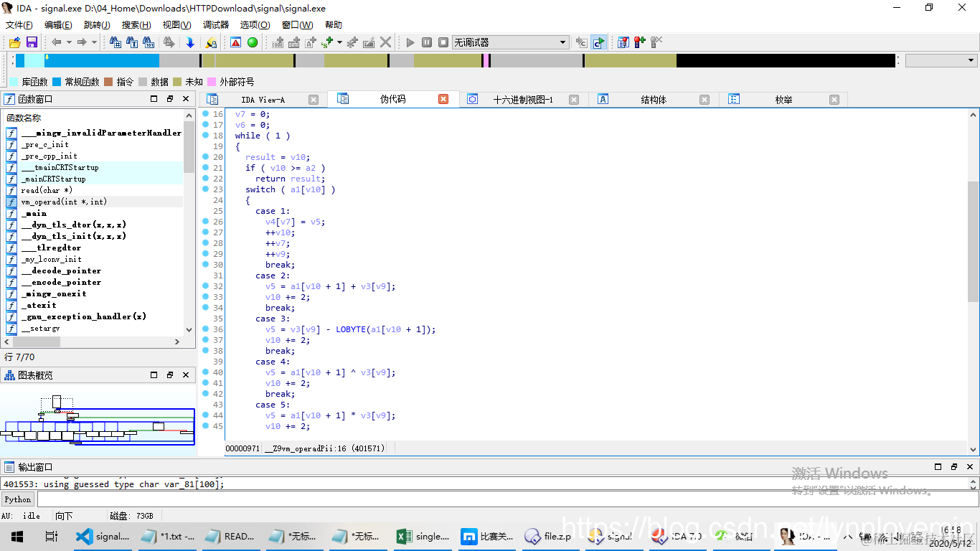
Task: Jump back with the left arrow
Action: point(56,42)
